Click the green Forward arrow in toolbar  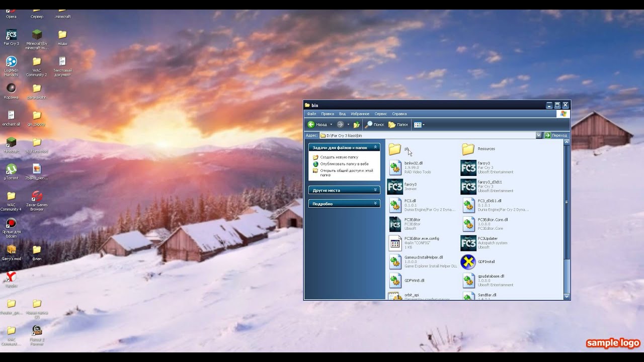[x=341, y=124]
